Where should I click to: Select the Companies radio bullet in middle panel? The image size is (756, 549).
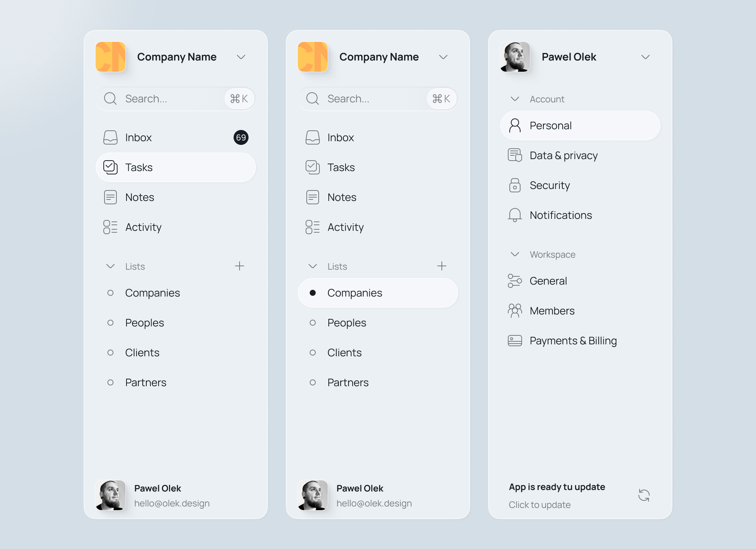click(313, 293)
